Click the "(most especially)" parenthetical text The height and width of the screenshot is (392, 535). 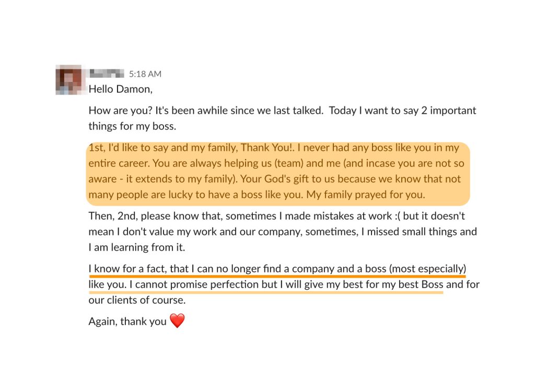point(427,269)
